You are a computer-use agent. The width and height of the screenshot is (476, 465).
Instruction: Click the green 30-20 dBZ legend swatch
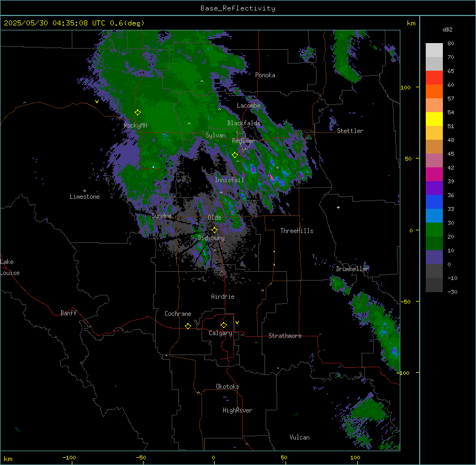[434, 230]
